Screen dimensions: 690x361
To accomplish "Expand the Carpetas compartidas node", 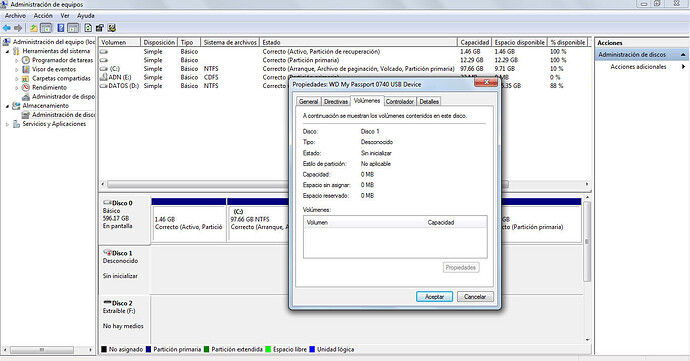I will click(17, 78).
